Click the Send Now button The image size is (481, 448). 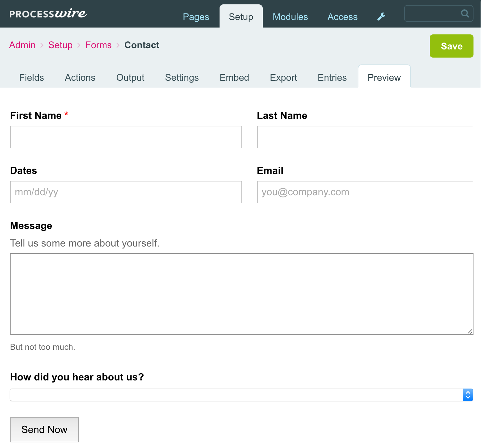pyautogui.click(x=44, y=430)
